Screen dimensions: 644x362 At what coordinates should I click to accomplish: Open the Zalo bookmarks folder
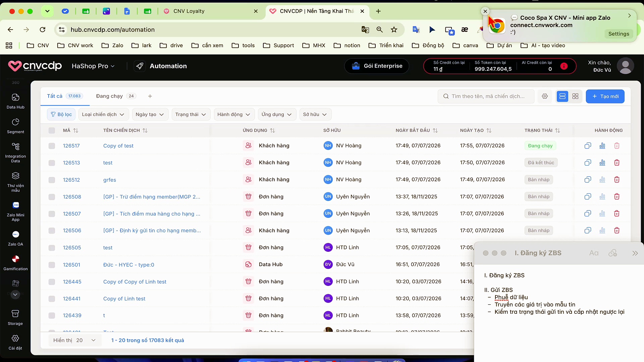point(112,45)
